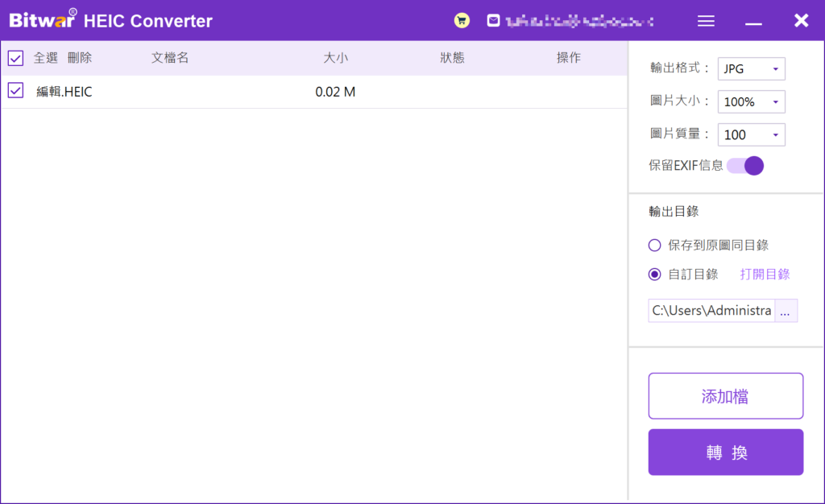
Task: Click the browse '...' folder button
Action: [786, 311]
